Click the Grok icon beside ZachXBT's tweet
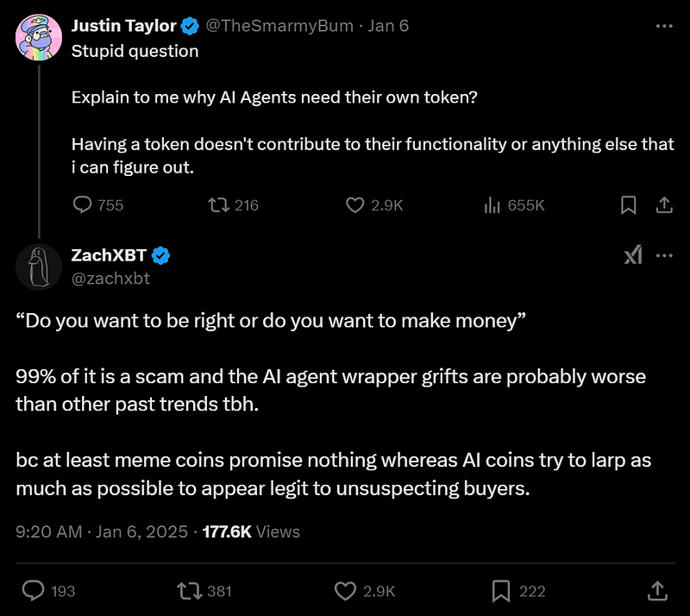 tap(632, 255)
